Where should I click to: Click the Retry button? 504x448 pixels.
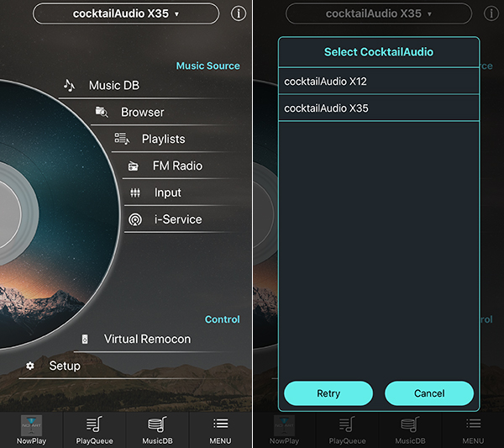(x=328, y=393)
